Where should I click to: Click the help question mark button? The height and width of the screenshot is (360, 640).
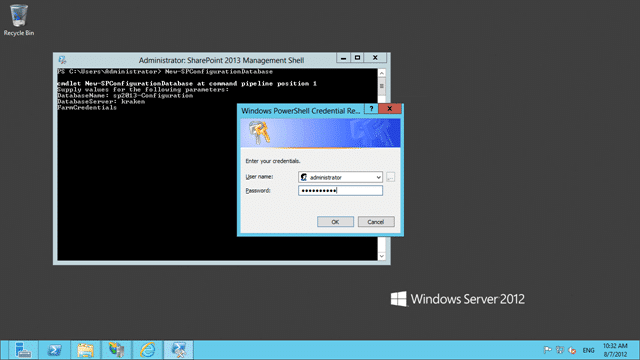[x=371, y=109]
